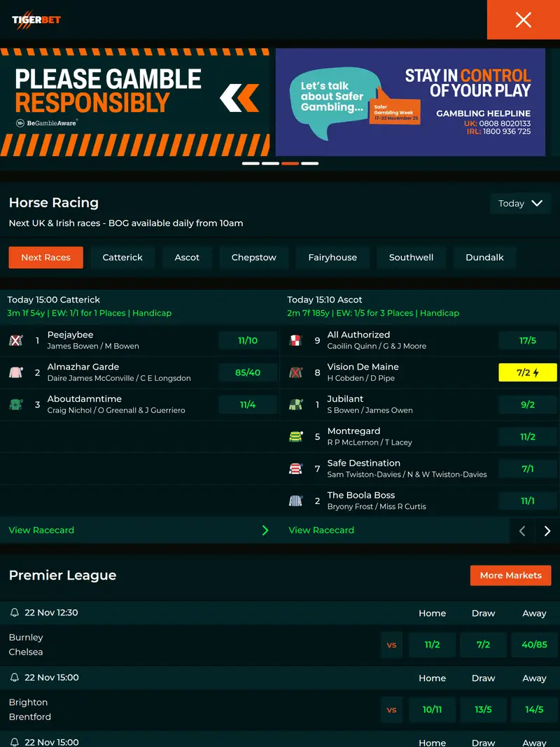Click the More Markets button
Screen dimensions: 560x747
tap(510, 575)
